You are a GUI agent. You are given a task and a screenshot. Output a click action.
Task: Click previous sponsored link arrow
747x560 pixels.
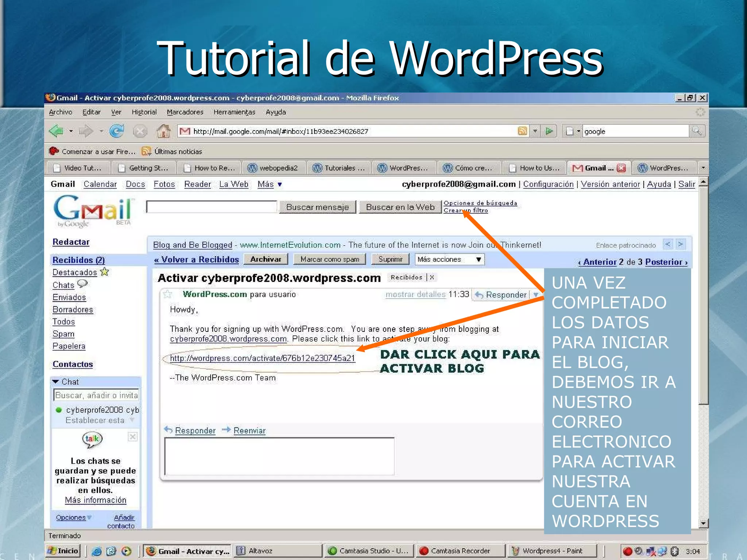(x=667, y=244)
